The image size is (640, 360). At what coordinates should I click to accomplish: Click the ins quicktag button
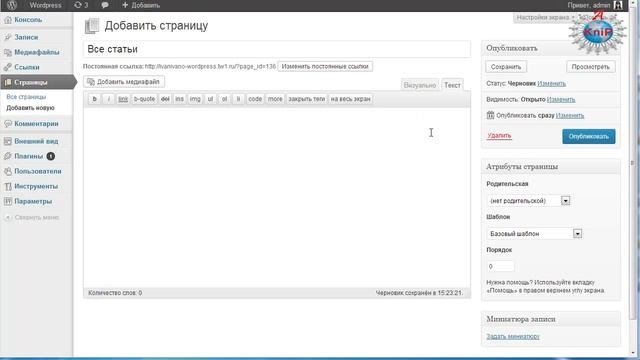pyautogui.click(x=179, y=99)
